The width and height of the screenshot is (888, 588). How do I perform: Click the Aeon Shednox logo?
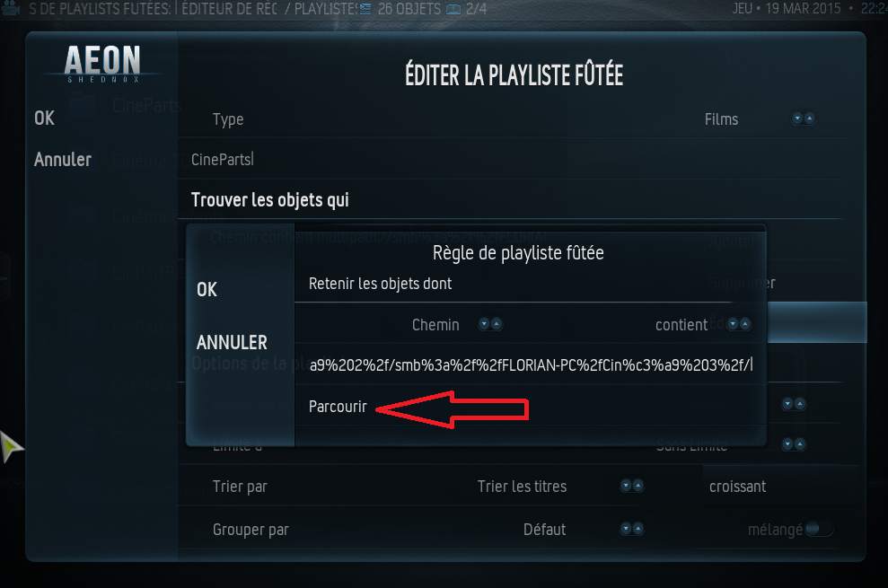pyautogui.click(x=102, y=64)
